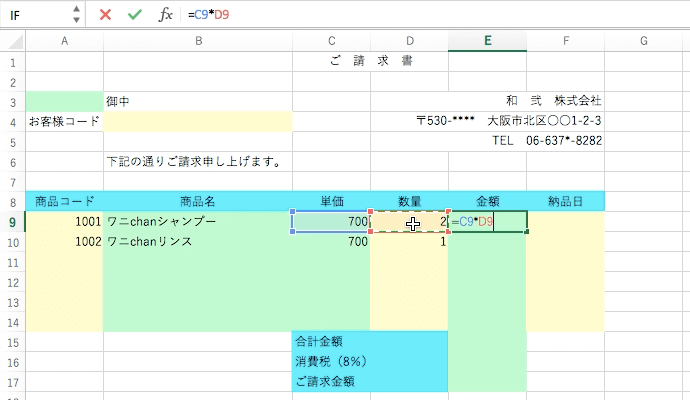The width and height of the screenshot is (690, 400).
Task: Click quantity 2 cell in row 9
Action: pos(410,222)
